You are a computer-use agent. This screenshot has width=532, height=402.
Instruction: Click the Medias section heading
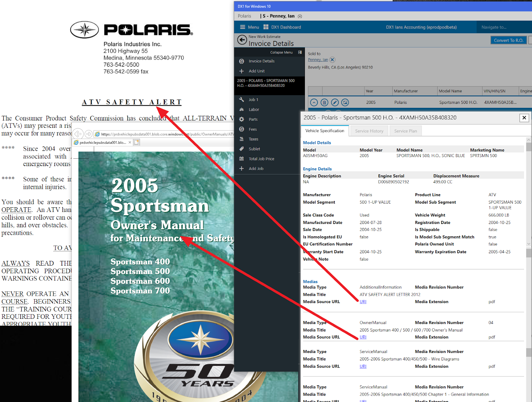click(x=310, y=282)
